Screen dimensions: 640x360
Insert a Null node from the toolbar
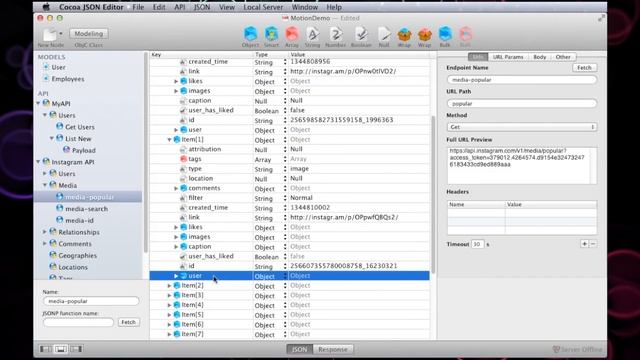384,34
